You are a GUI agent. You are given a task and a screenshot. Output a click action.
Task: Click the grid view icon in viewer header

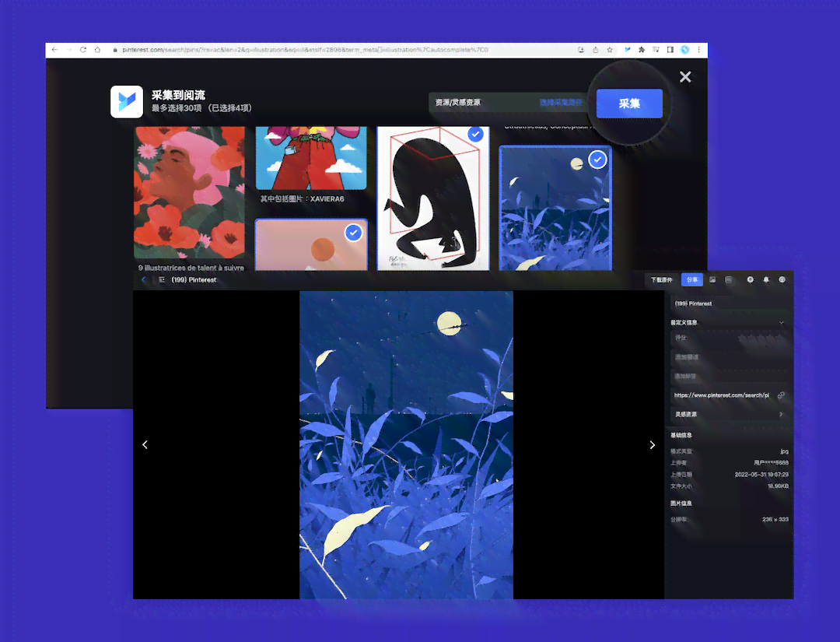click(x=729, y=279)
